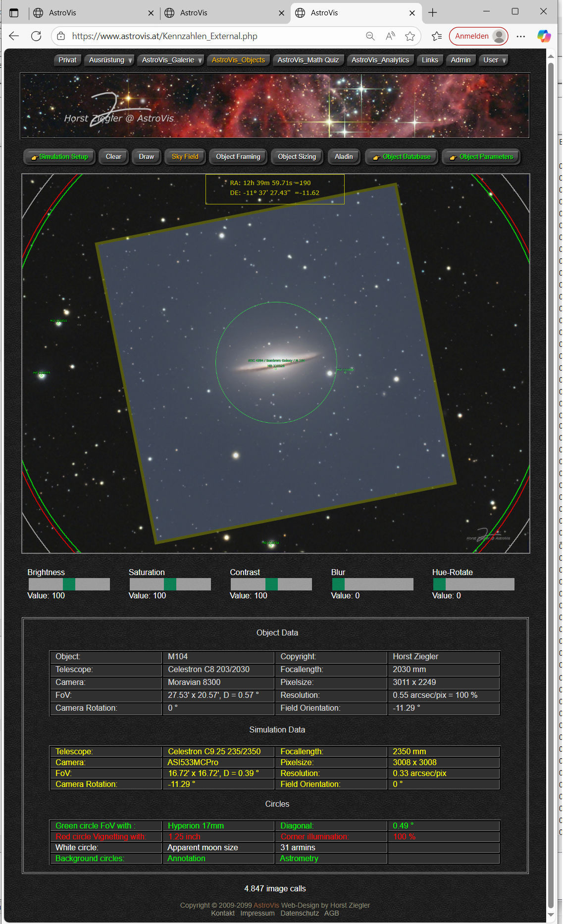Open the Copilot icon in the toolbar
The width and height of the screenshot is (565, 924).
[544, 36]
